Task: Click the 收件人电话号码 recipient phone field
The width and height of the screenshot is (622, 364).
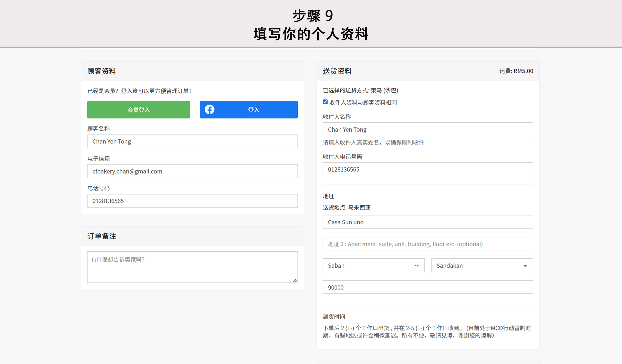Action: pos(428,169)
